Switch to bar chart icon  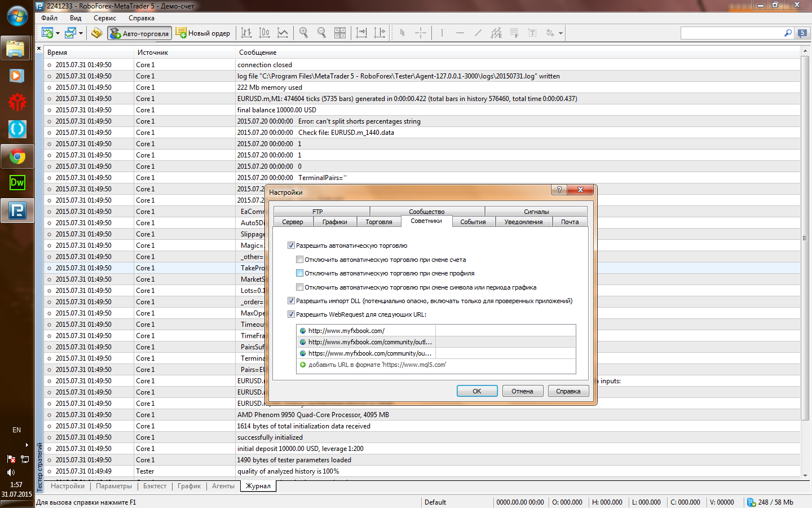[x=246, y=33]
